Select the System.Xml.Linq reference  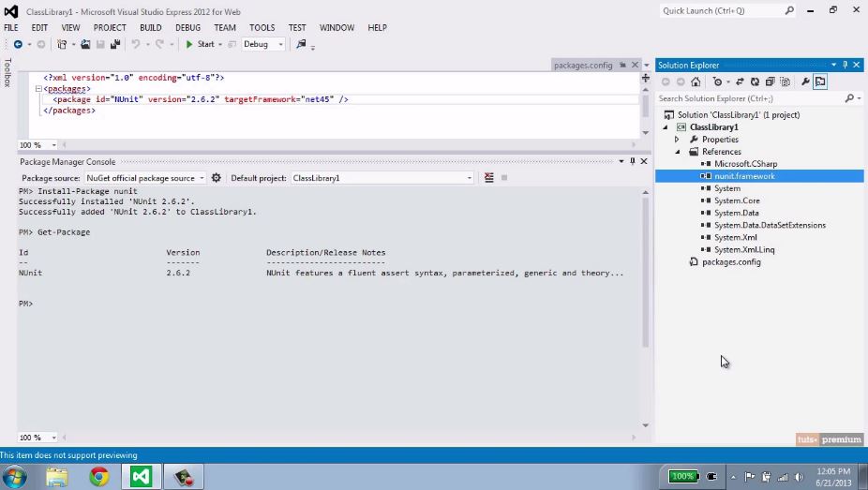point(744,249)
